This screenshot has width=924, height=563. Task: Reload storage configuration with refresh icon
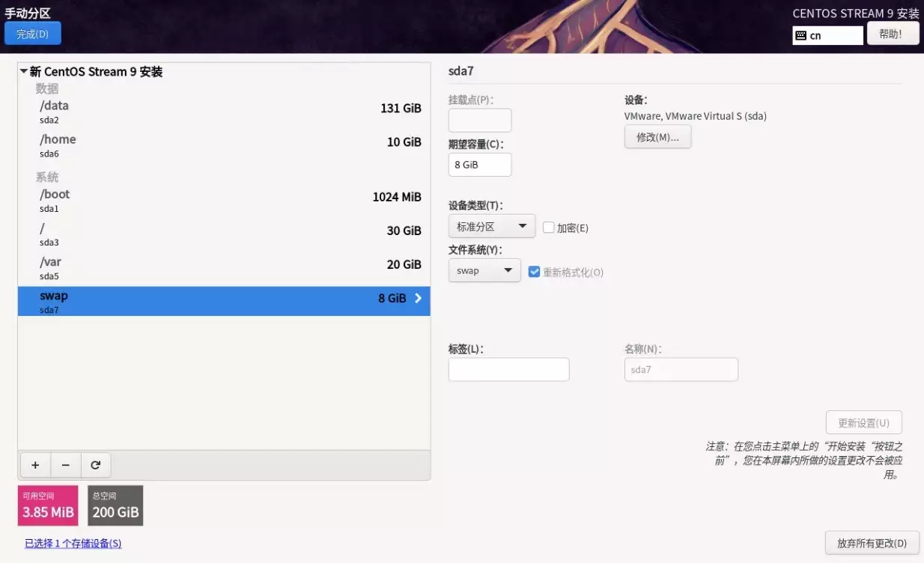tap(96, 465)
